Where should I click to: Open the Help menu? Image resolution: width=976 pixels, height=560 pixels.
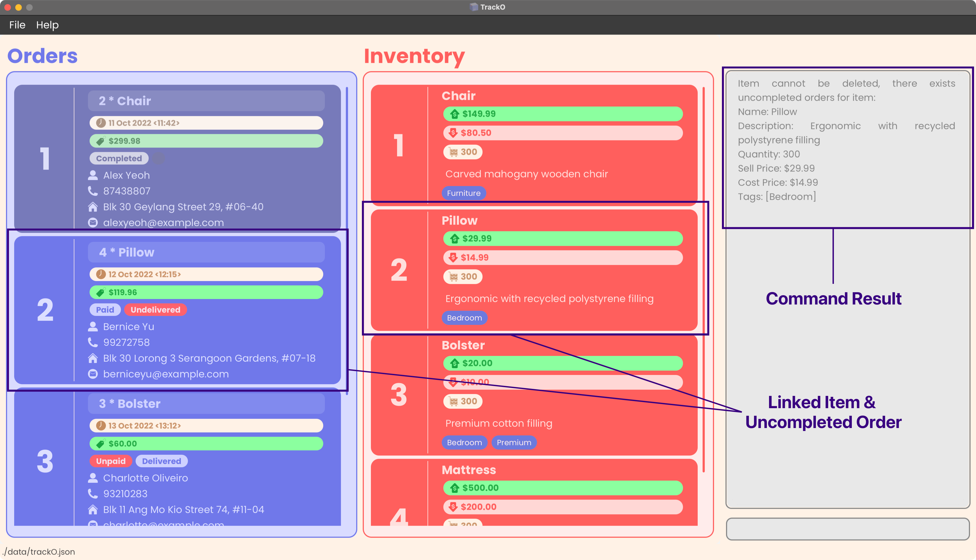tap(47, 25)
